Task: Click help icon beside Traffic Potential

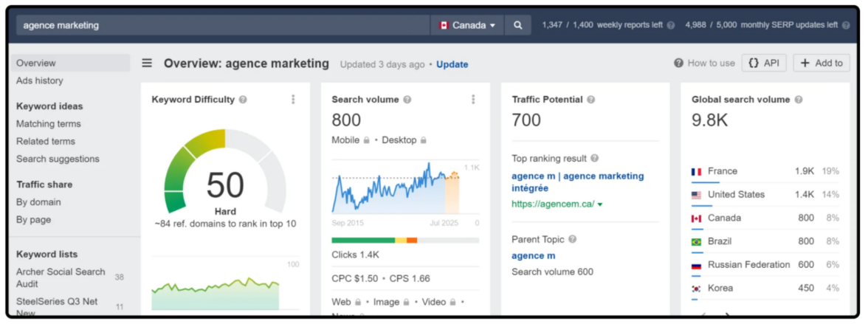Action: coord(590,100)
